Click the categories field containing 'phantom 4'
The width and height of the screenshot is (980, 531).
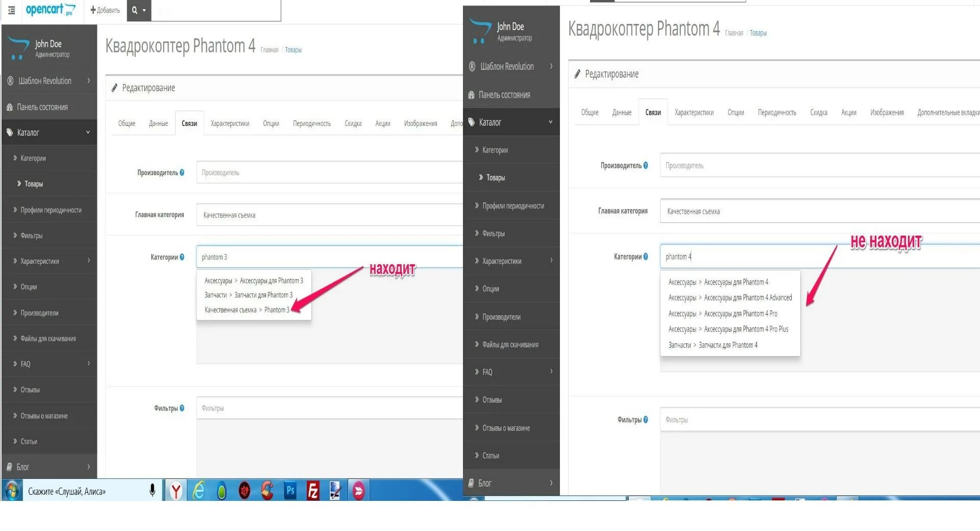[820, 257]
